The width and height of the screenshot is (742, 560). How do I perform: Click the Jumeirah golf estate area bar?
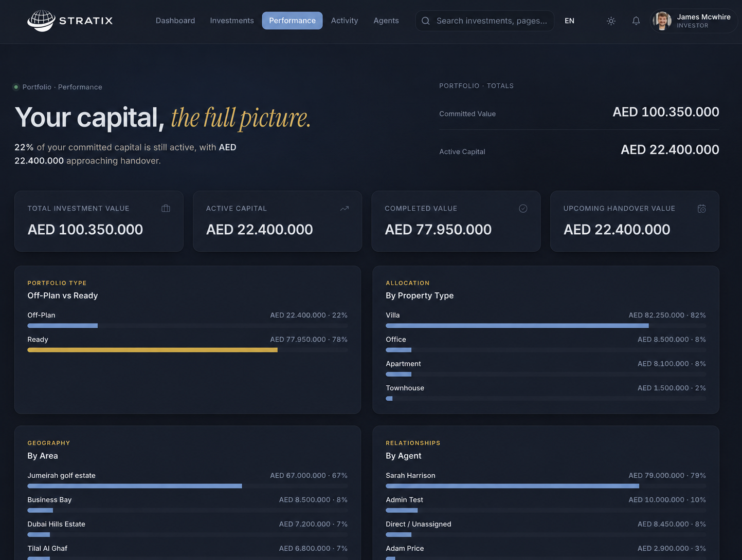(x=188, y=486)
